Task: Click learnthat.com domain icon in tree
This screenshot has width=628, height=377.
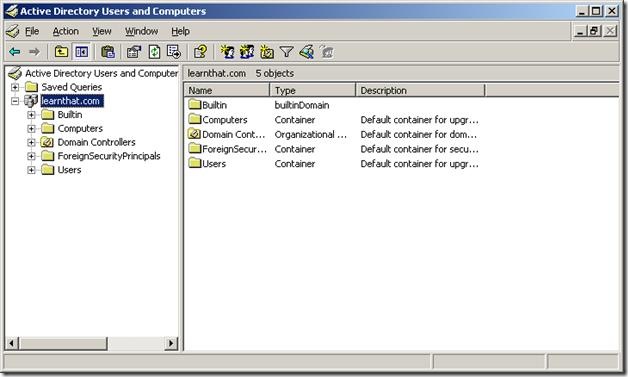Action: tap(31, 101)
